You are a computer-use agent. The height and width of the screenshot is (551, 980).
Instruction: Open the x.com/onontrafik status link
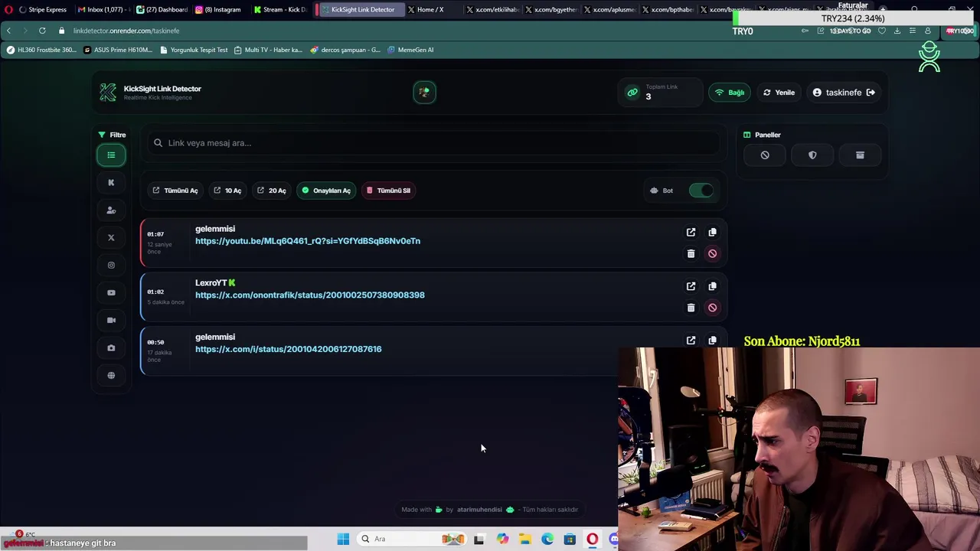(310, 295)
